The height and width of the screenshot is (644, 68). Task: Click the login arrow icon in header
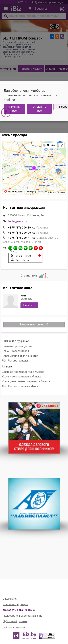click(62, 9)
